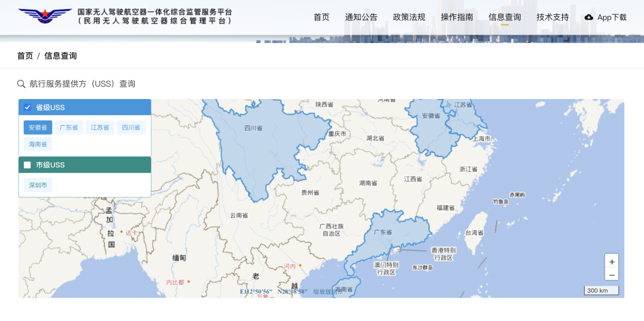This screenshot has height=321, width=644.
Task: Go to 首页 in the breadcrumb
Action: 25,56
